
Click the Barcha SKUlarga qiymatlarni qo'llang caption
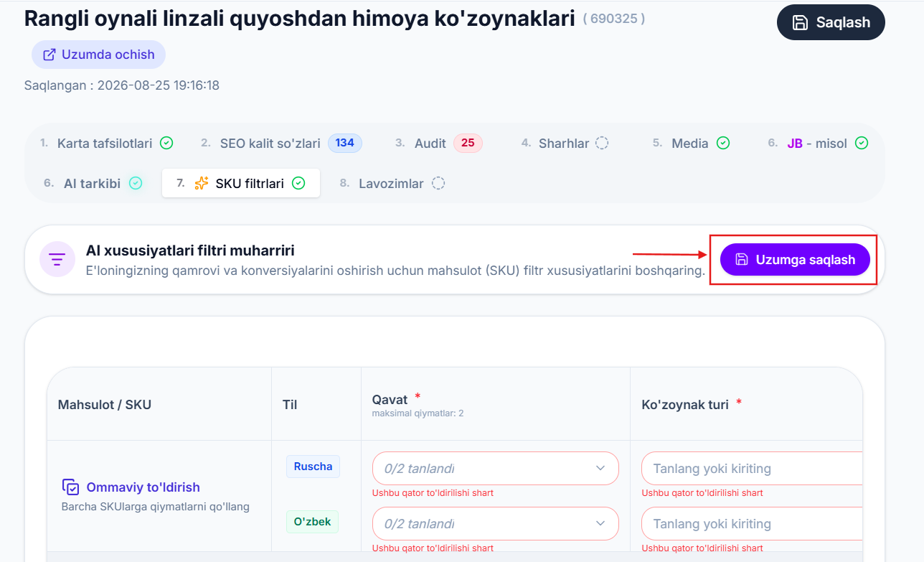156,507
